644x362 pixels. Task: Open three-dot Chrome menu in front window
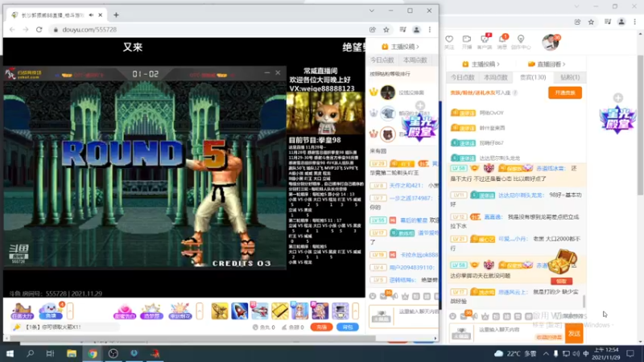coord(430,30)
